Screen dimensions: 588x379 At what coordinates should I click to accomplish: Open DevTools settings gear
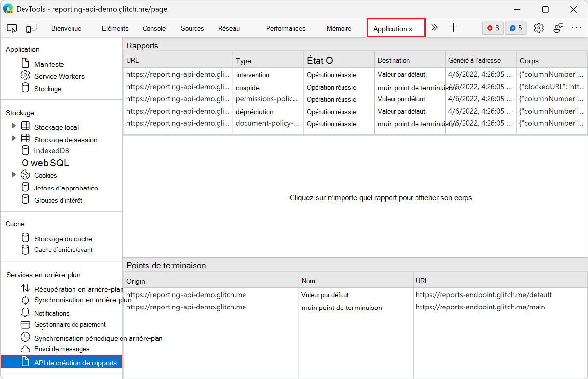pos(539,28)
